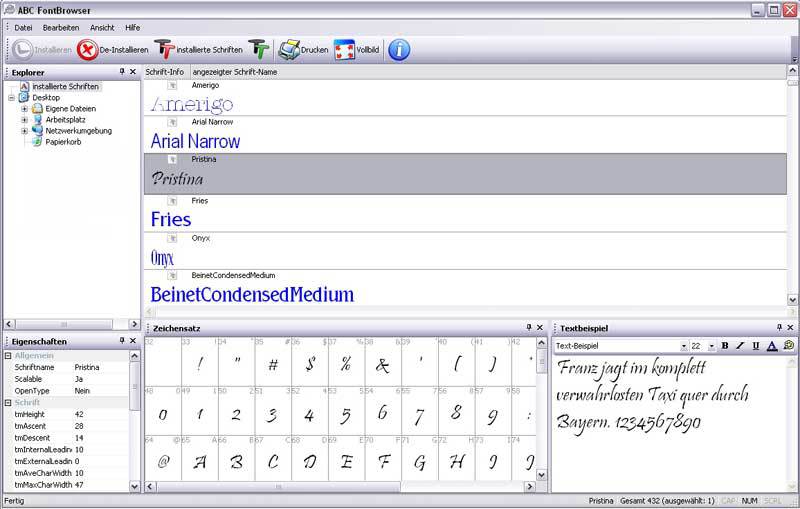Collapse the Desktop tree node
This screenshot has width=800, height=509.
(11, 97)
